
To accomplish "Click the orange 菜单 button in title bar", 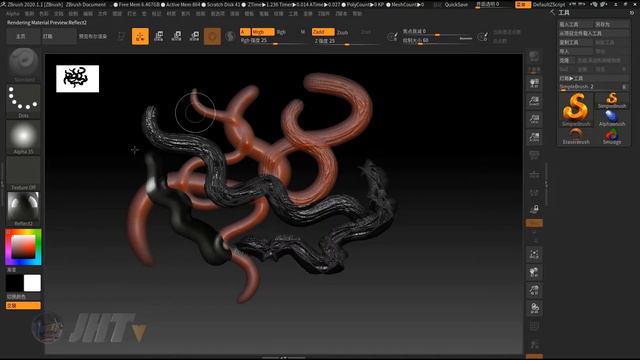I will coord(522,4).
